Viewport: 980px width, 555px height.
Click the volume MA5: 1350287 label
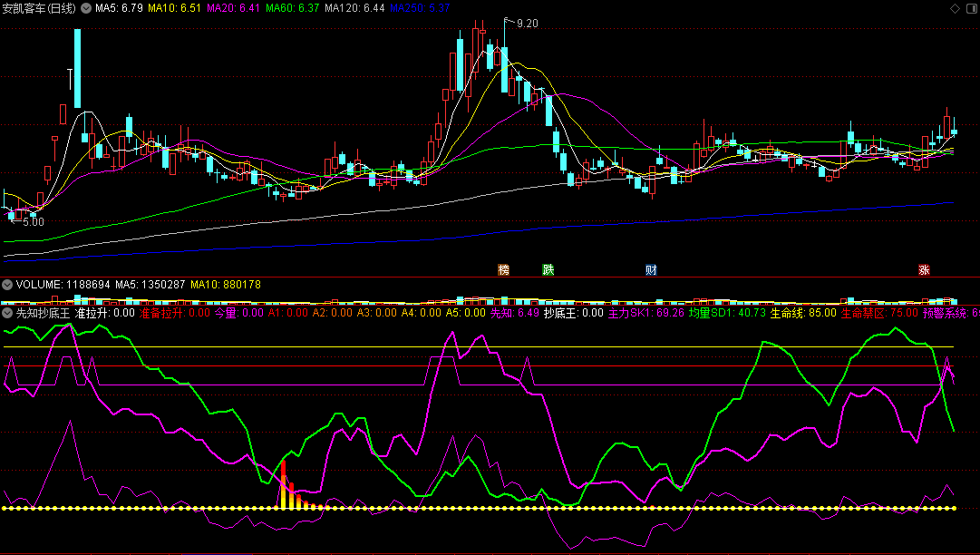click(150, 285)
